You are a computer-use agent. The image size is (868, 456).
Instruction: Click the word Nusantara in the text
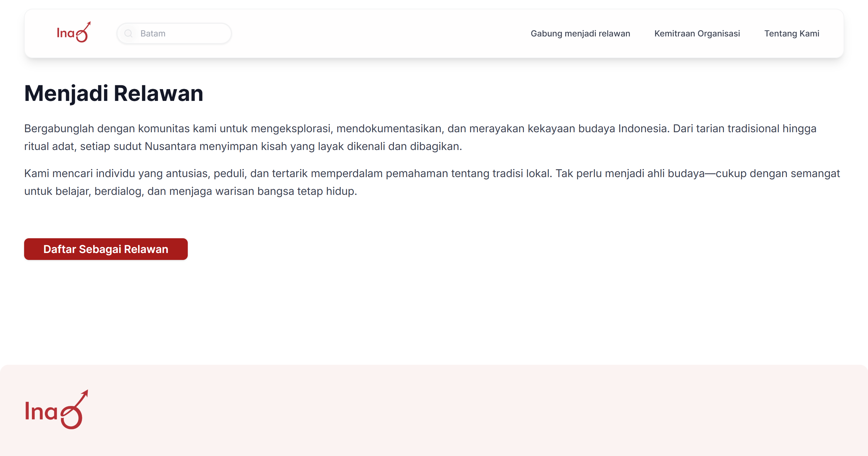[170, 146]
